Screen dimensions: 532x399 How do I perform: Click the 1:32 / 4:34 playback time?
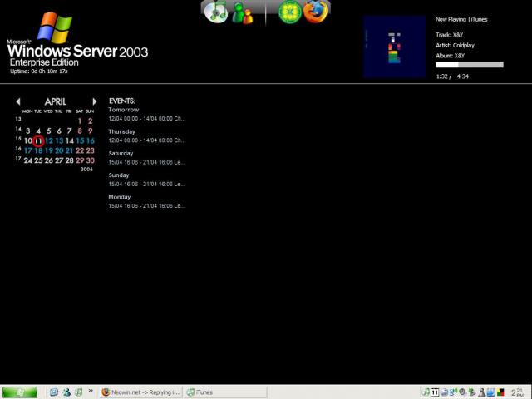click(452, 76)
